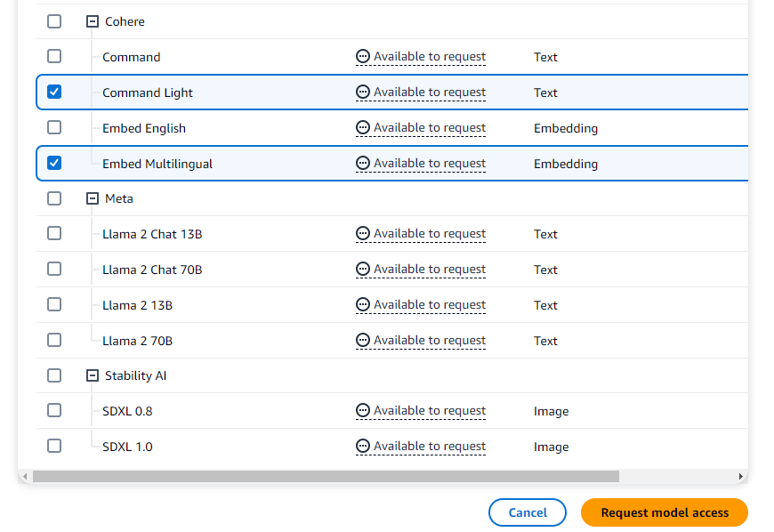The image size is (774, 532).
Task: Click the Cohere provider label
Action: click(125, 21)
